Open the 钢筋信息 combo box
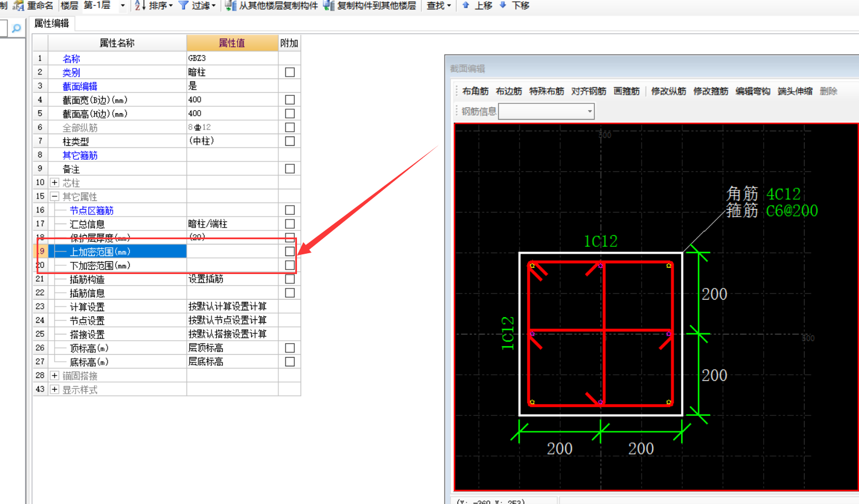859x504 pixels. click(x=546, y=111)
